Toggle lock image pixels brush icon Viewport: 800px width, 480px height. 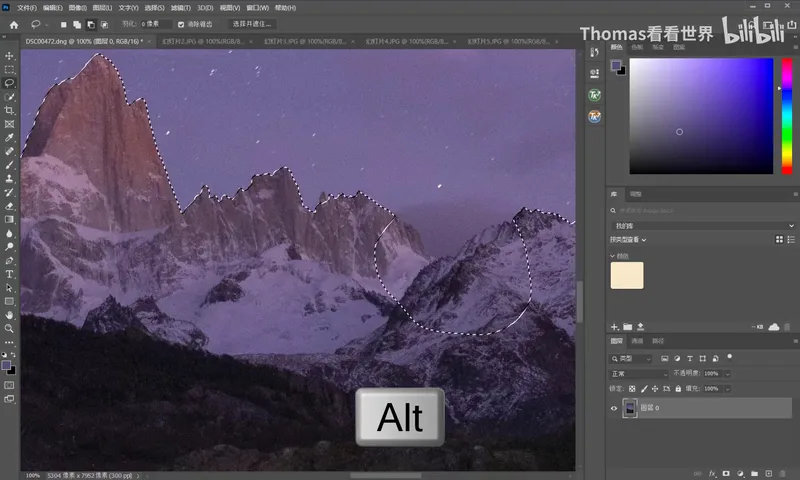coord(644,389)
